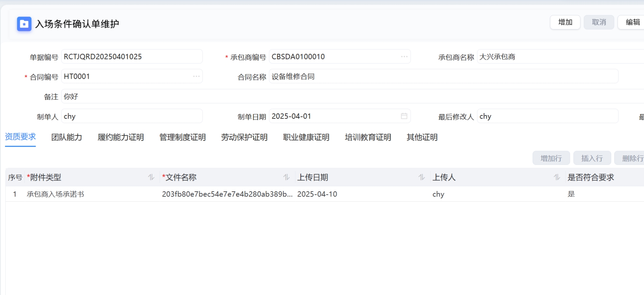
Task: Click the 取消 button
Action: click(599, 22)
